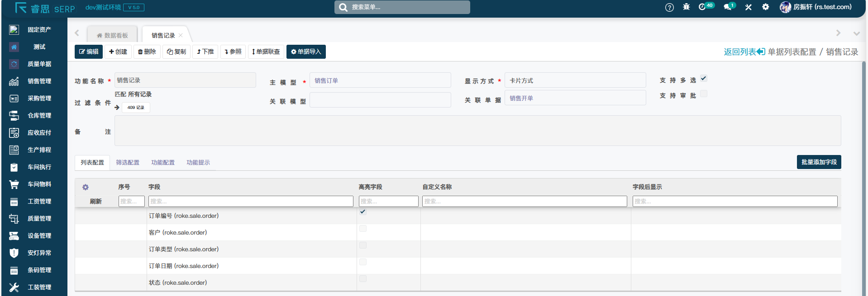
Task: Expand the 主模型 selection field
Action: (380, 80)
